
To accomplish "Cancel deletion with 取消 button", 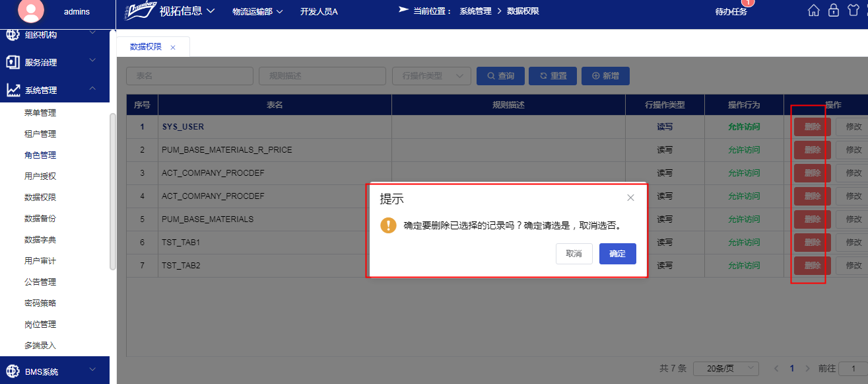I will pyautogui.click(x=574, y=254).
